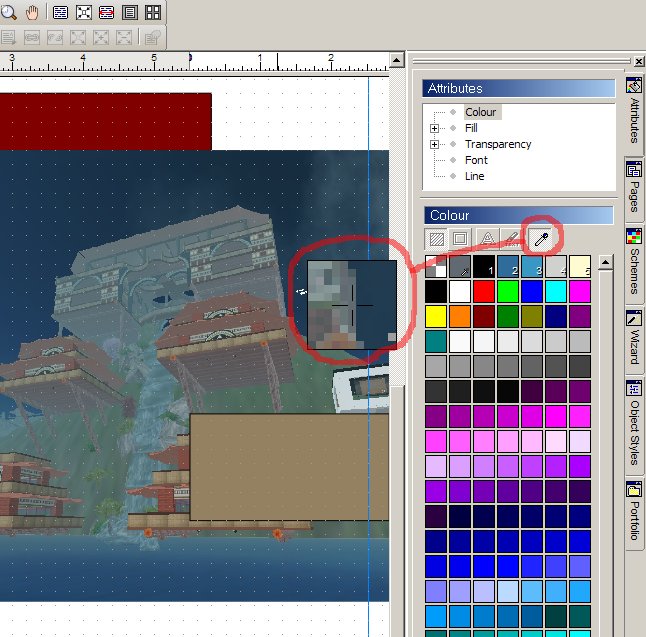This screenshot has width=646, height=637.
Task: Open the Schemes side tab
Action: tap(634, 263)
